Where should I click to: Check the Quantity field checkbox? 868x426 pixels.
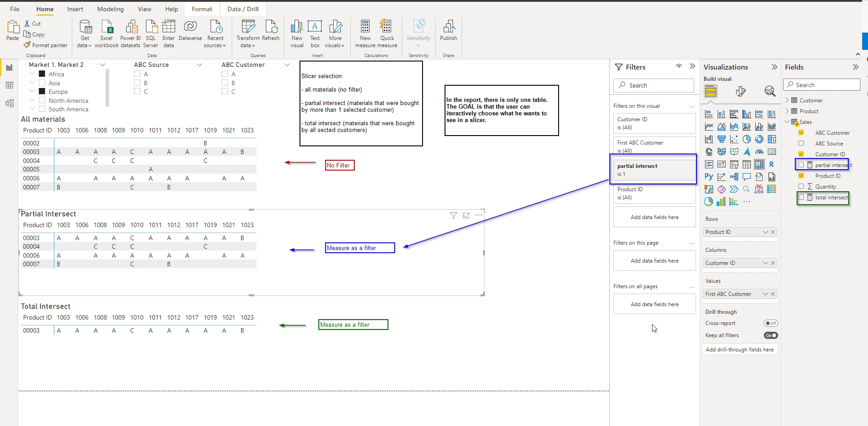801,186
